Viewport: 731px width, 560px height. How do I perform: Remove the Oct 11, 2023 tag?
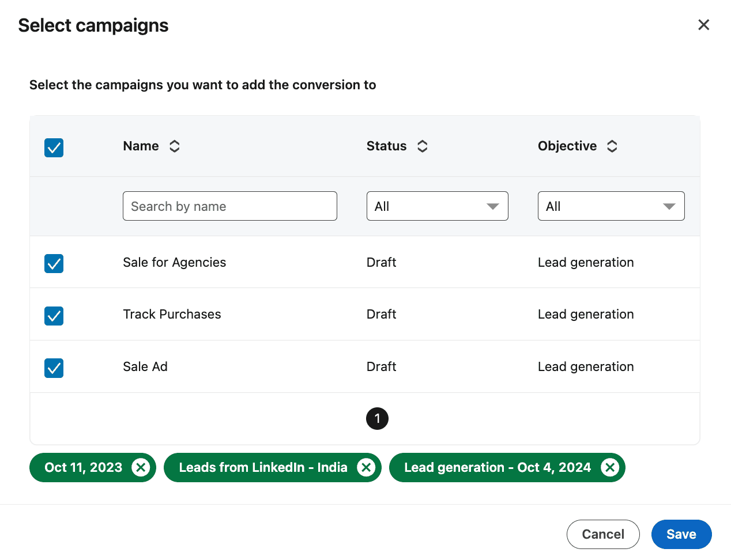(141, 468)
